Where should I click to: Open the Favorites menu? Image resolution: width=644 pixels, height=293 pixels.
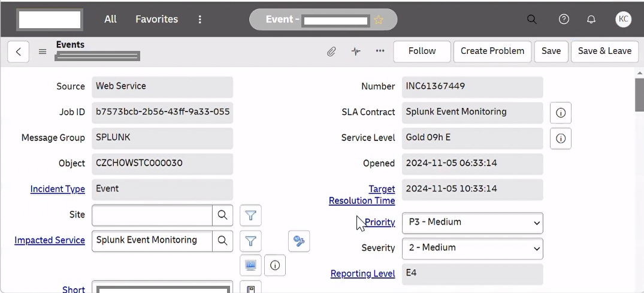click(x=156, y=19)
